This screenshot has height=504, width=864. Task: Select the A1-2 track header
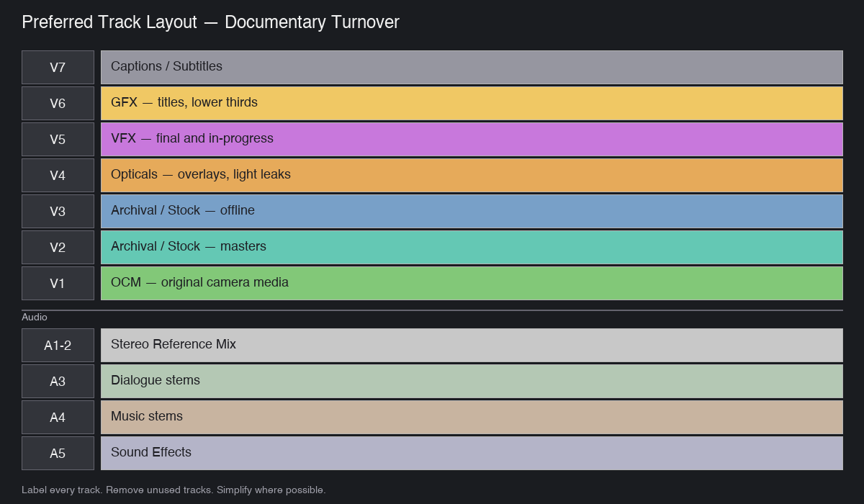(x=58, y=345)
